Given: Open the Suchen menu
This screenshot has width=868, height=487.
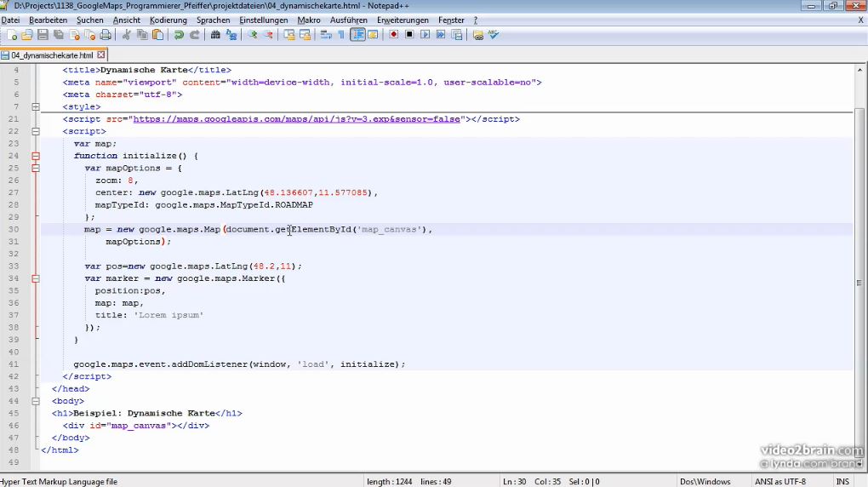Looking at the screenshot, I should click(90, 20).
